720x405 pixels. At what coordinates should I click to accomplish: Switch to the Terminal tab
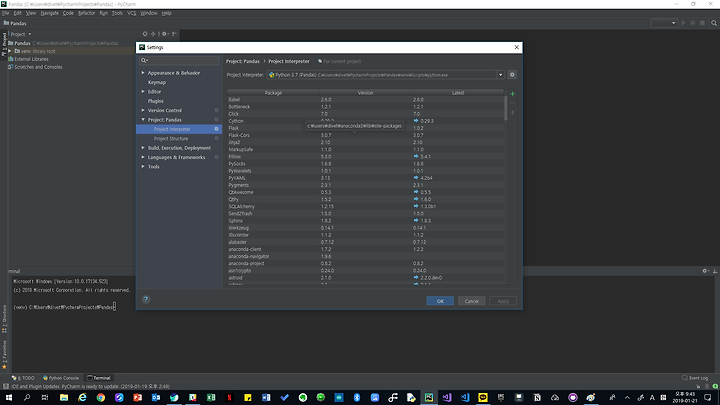coord(99,378)
